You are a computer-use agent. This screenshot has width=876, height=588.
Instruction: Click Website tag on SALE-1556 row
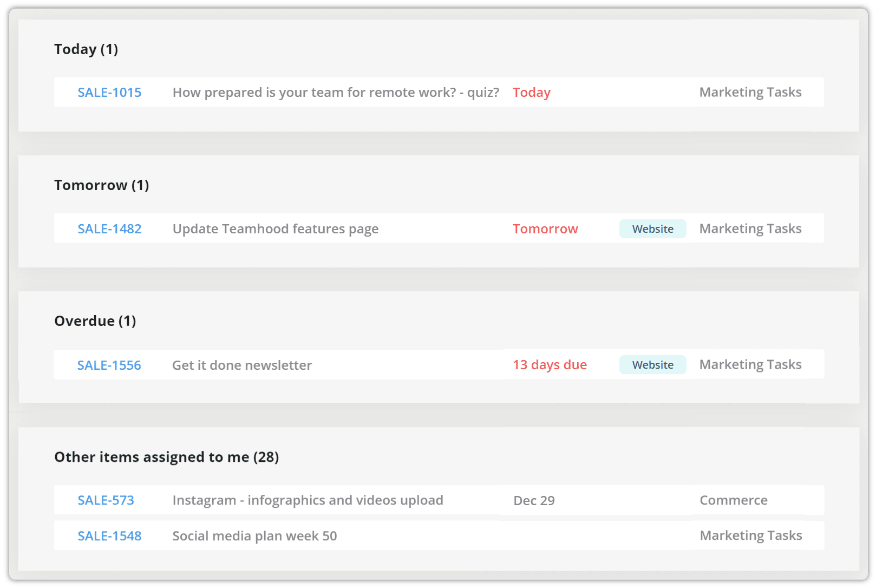[653, 365]
